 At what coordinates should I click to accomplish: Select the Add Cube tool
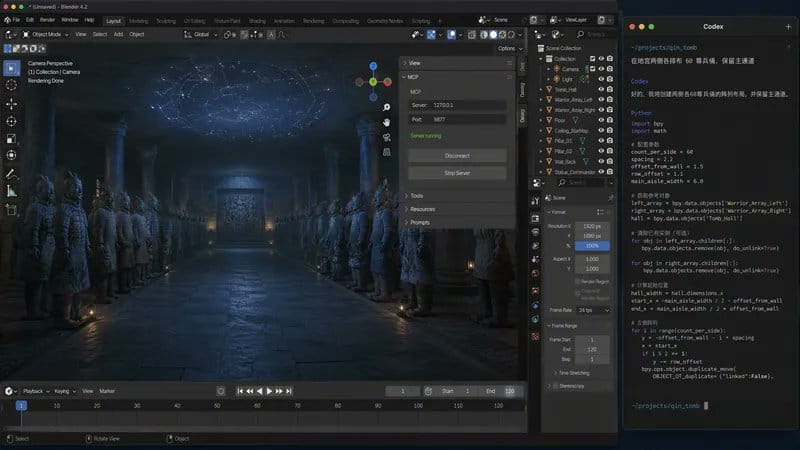tap(11, 210)
